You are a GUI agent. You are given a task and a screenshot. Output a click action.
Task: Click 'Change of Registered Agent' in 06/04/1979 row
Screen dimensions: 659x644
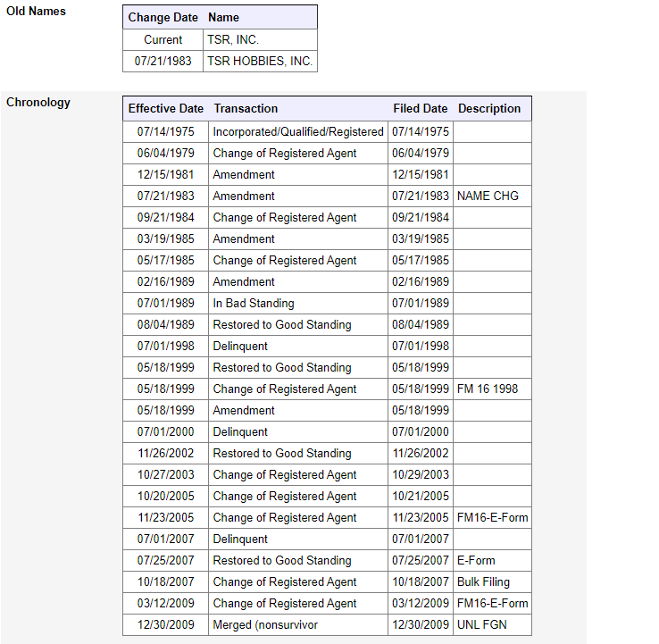click(298, 154)
